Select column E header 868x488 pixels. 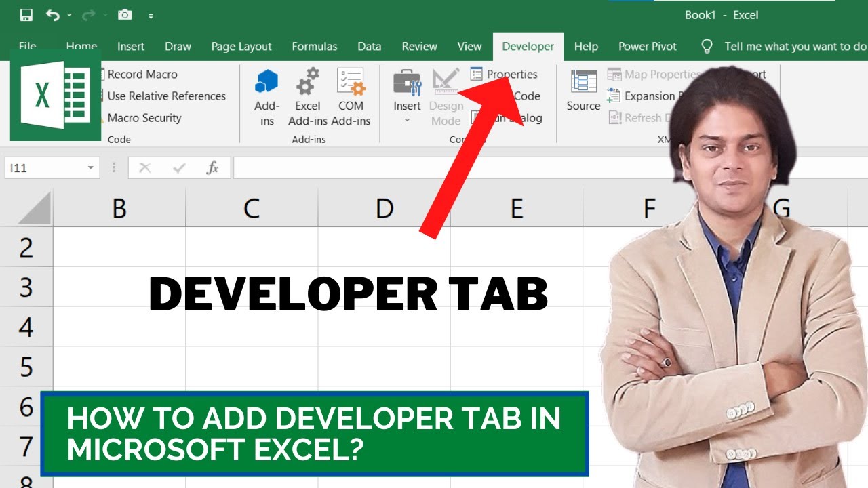click(516, 208)
